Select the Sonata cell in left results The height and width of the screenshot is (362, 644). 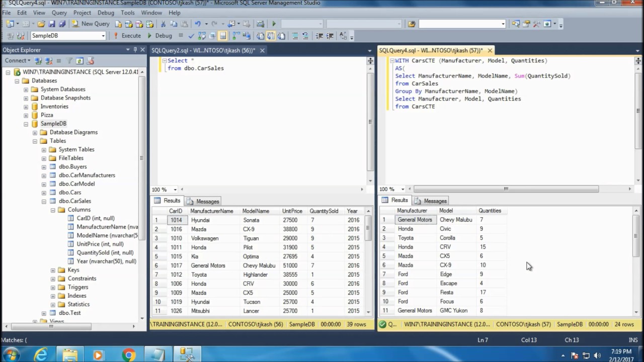tap(260, 220)
